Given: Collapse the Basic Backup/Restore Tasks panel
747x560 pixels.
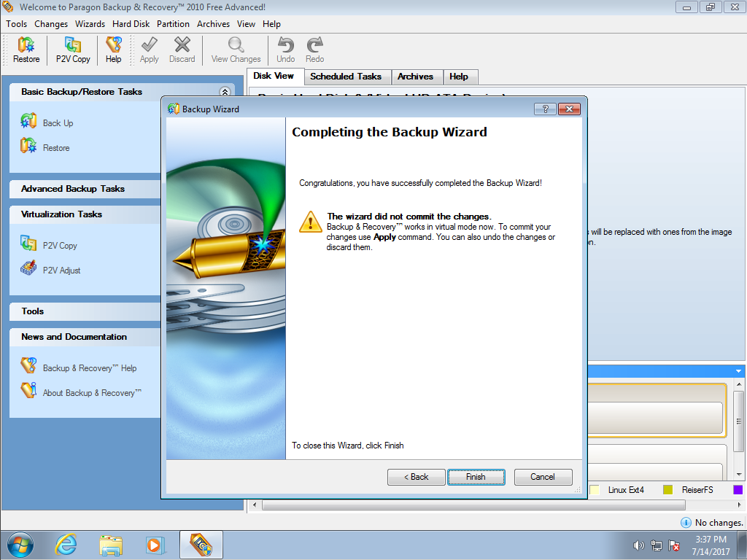Looking at the screenshot, I should [225, 92].
